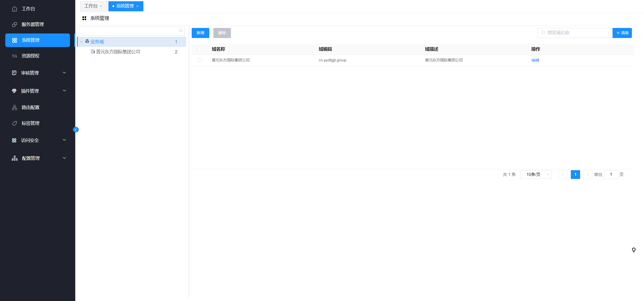
Task: Click the home icon beside 工作台
Action: point(15,9)
